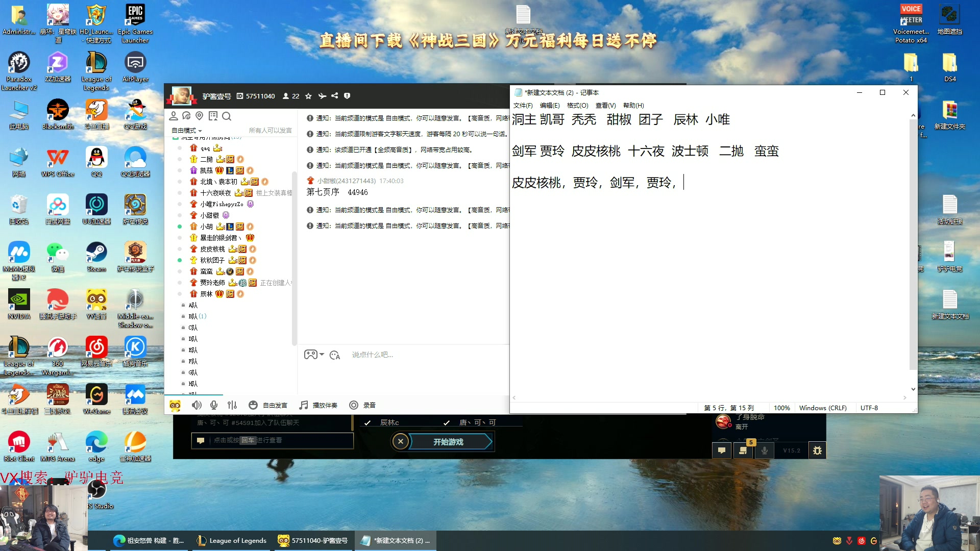Open the 文件(F) menu in Notepad
Image resolution: width=980 pixels, height=551 pixels.
pos(523,106)
